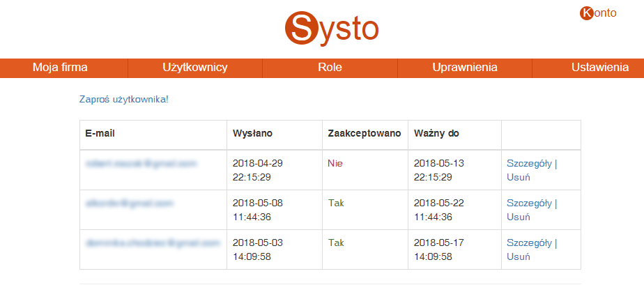The image size is (644, 292).
Task: Select the Nie status in first row
Action: click(x=335, y=164)
